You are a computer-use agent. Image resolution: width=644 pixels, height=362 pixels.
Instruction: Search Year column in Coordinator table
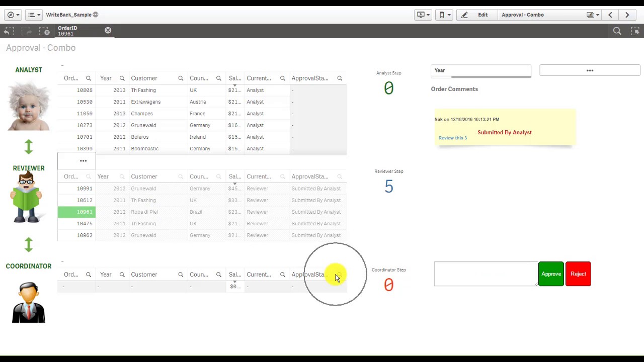pyautogui.click(x=122, y=275)
